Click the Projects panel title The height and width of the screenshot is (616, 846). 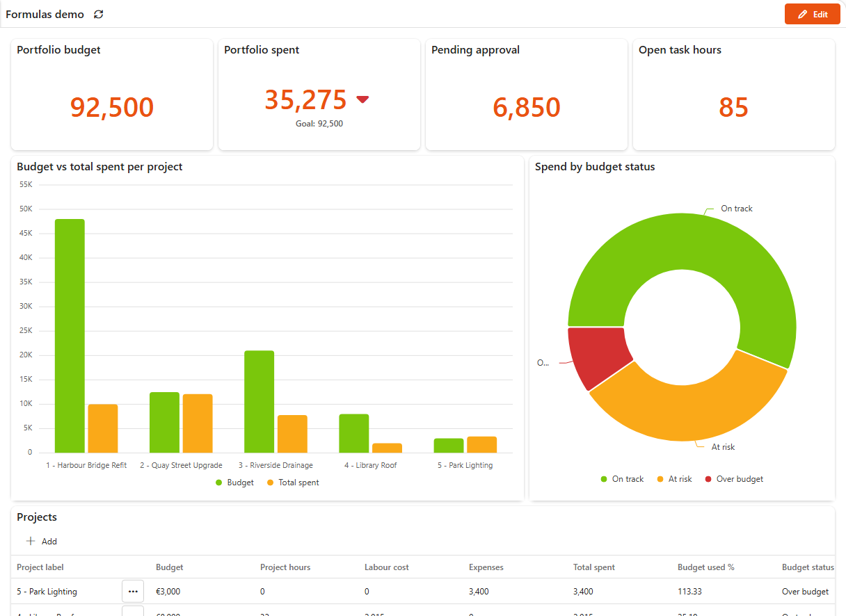37,517
